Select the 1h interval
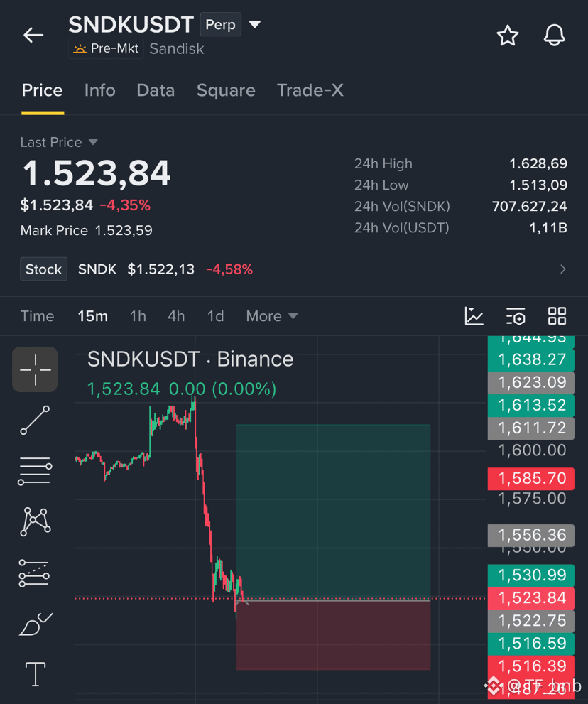The width and height of the screenshot is (588, 704). tap(138, 316)
